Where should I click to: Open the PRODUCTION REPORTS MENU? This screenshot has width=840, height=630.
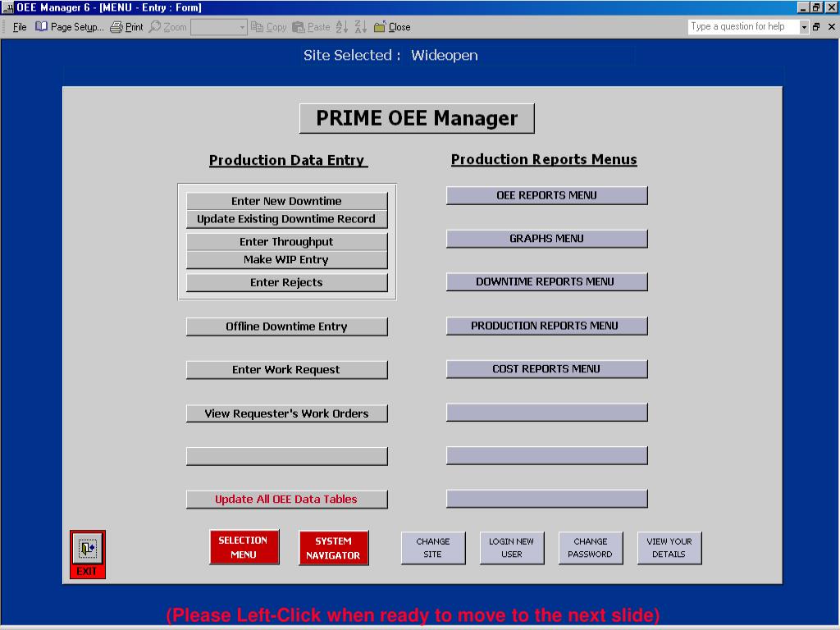coord(547,326)
